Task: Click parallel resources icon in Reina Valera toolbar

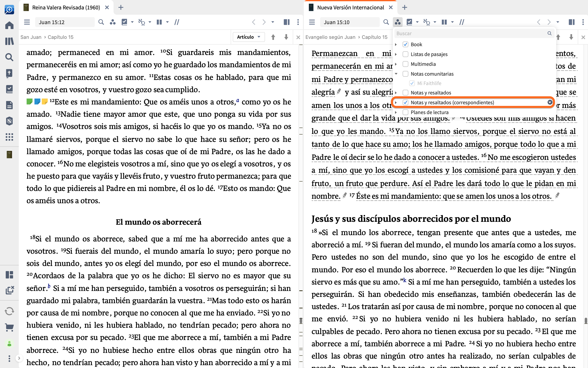Action: click(x=177, y=22)
